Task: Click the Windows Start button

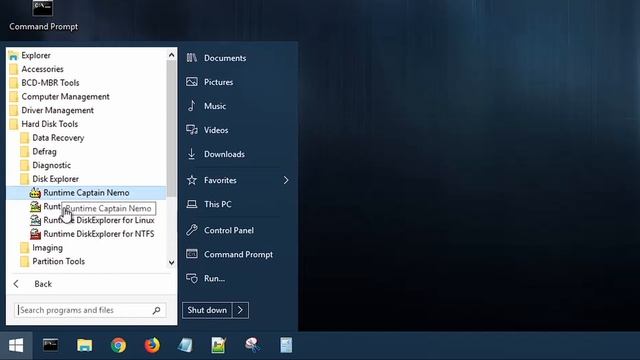Action: pyautogui.click(x=16, y=346)
